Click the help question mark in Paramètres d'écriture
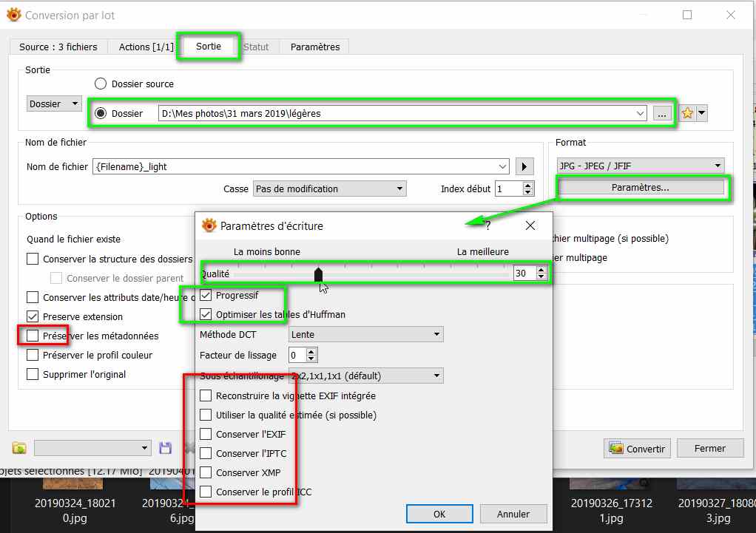 click(x=488, y=225)
